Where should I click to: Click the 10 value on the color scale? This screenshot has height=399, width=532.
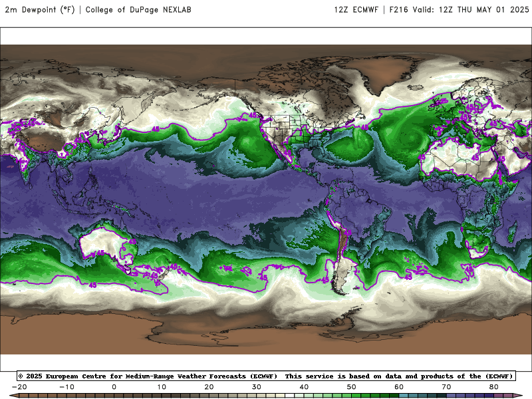[162, 387]
